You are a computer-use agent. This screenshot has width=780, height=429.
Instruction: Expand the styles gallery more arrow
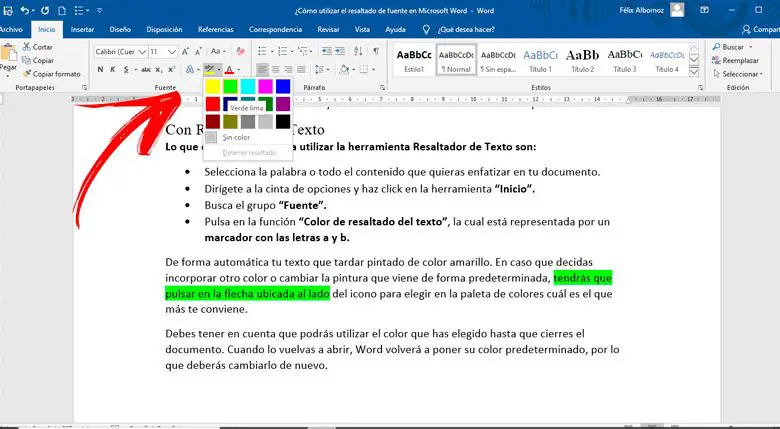pyautogui.click(x=694, y=72)
